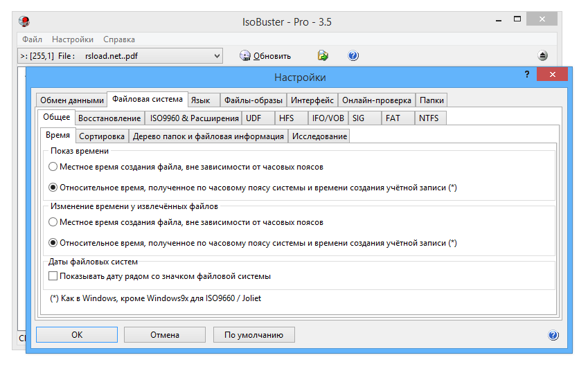Click the Обновить refresh icon in the toolbar
The width and height of the screenshot is (588, 371).
tap(245, 56)
